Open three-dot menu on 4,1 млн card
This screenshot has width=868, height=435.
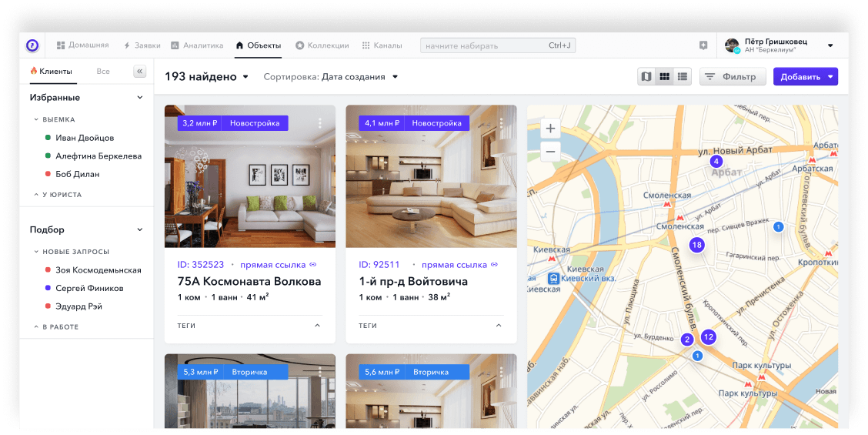click(502, 123)
